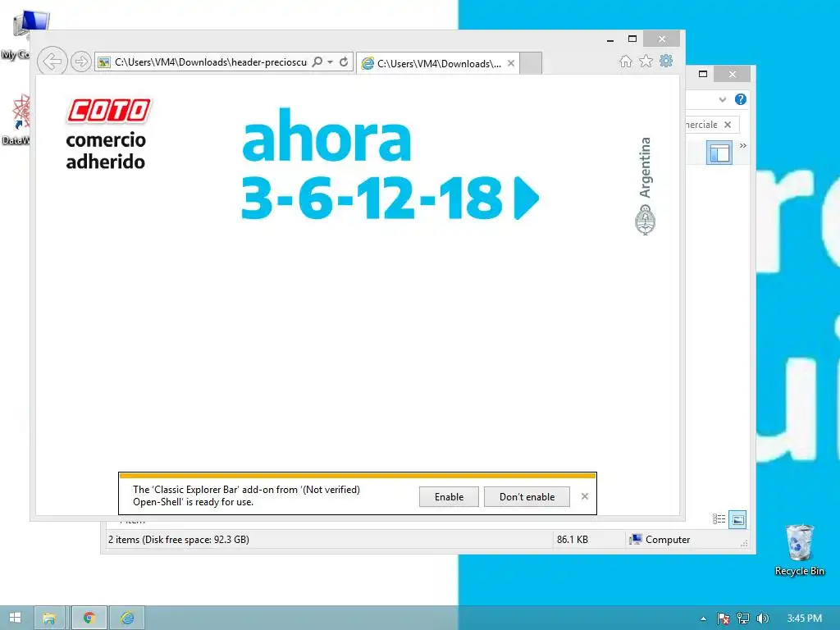Switch to Internet Explorer on the taskbar
This screenshot has height=630, width=840.
click(x=127, y=619)
